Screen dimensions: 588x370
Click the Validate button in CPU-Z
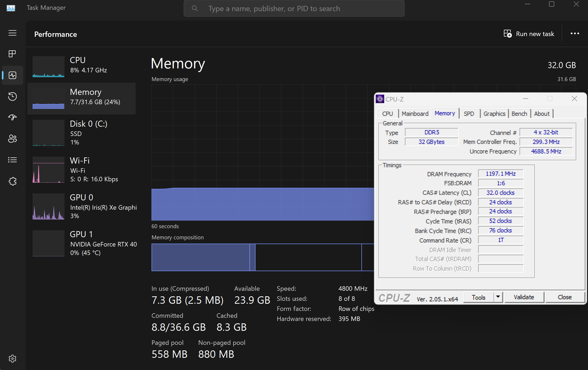[524, 297]
